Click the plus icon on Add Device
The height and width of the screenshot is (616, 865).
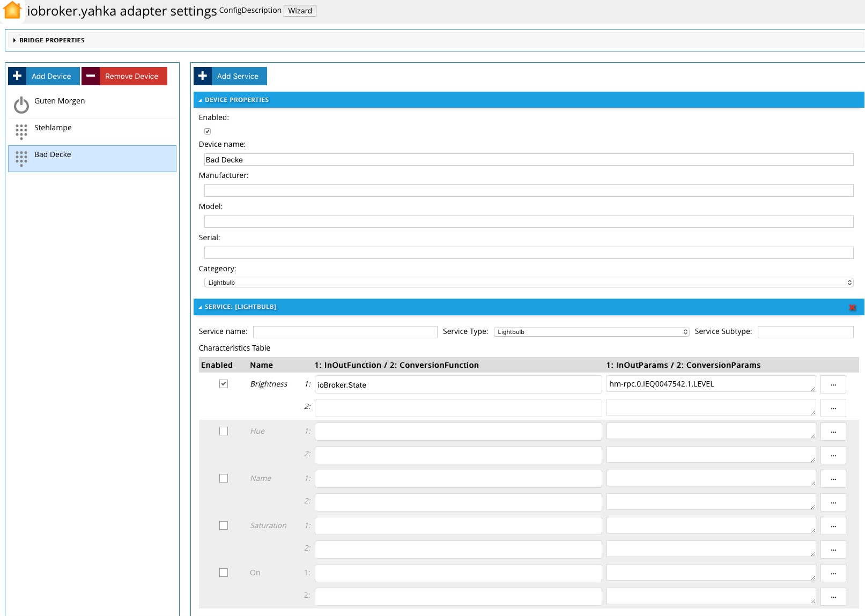tap(17, 76)
